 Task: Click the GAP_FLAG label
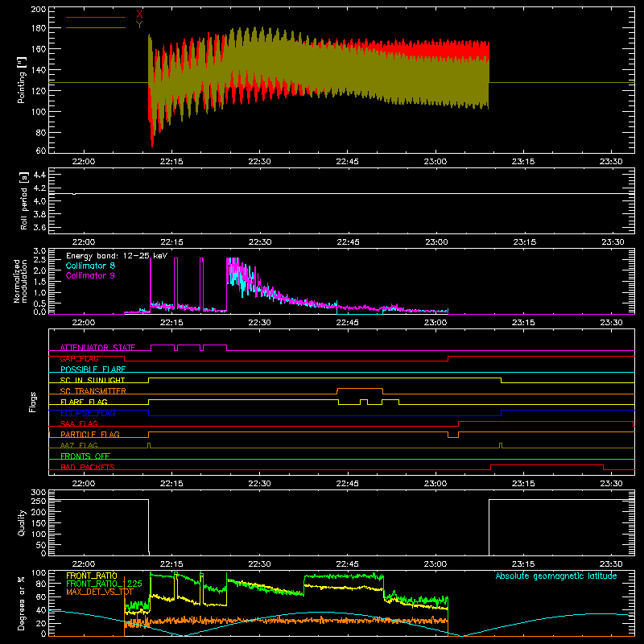pyautogui.click(x=79, y=358)
